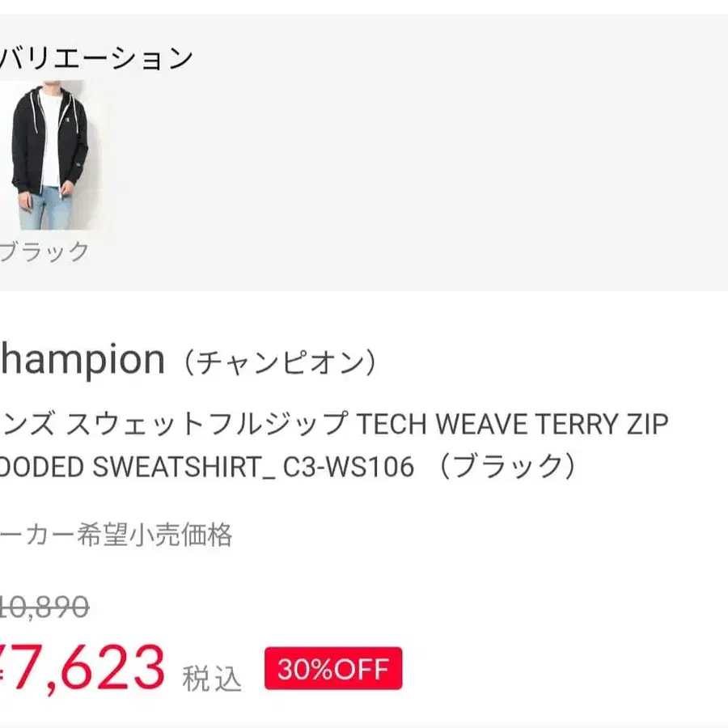Click the ブラック color label under thumbnail

[x=44, y=252]
